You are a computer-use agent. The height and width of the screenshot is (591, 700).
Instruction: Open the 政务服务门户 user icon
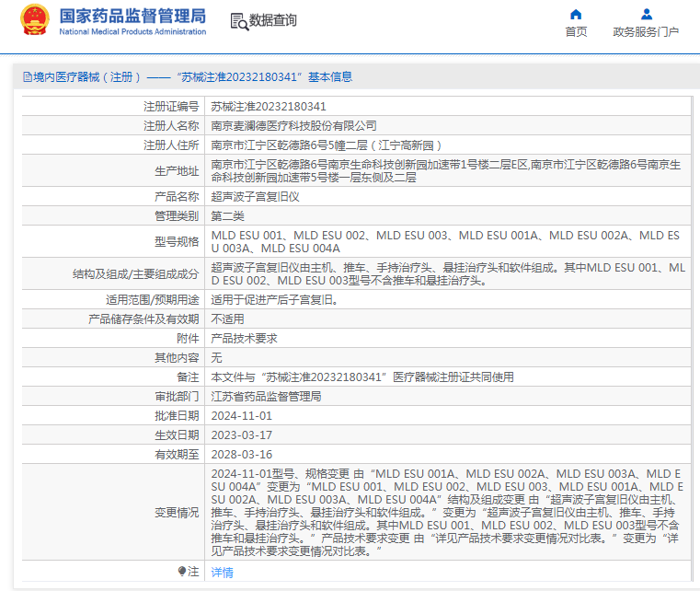[x=646, y=15]
